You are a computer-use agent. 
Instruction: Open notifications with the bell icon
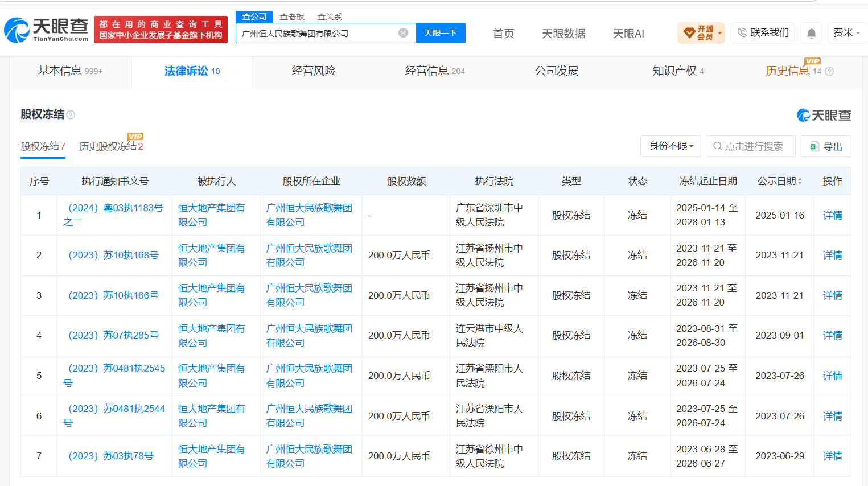coord(812,34)
